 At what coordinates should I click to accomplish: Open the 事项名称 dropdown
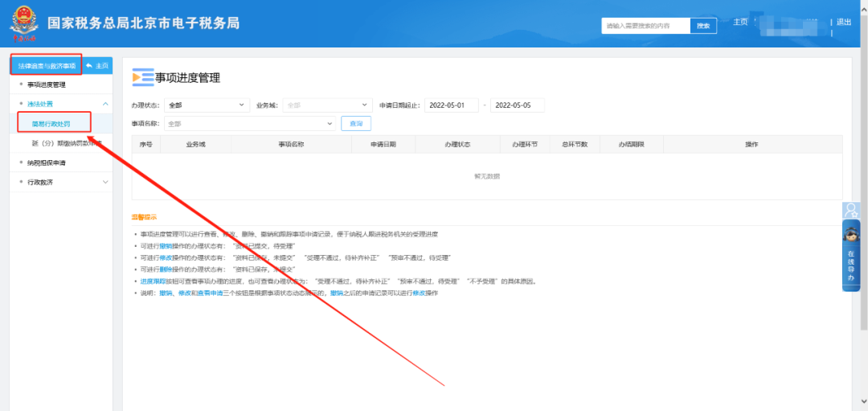249,123
